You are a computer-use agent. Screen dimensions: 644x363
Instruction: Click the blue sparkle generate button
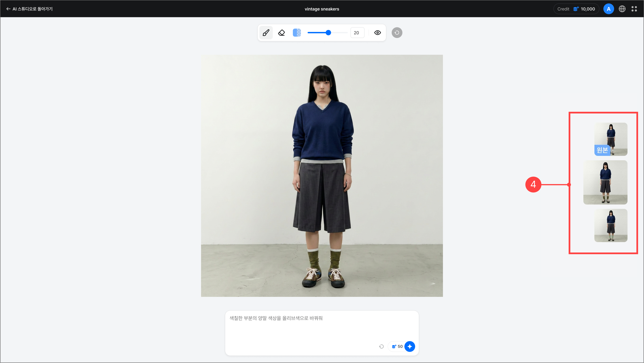409,347
